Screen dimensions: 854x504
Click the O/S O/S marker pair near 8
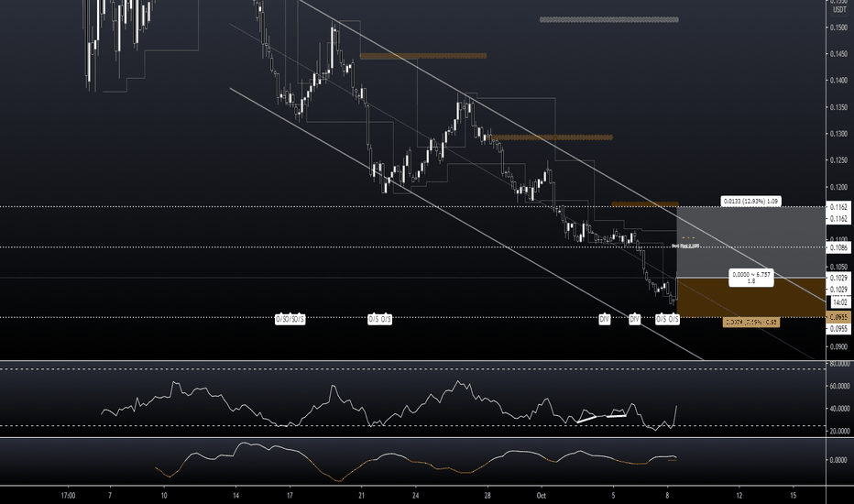point(667,319)
